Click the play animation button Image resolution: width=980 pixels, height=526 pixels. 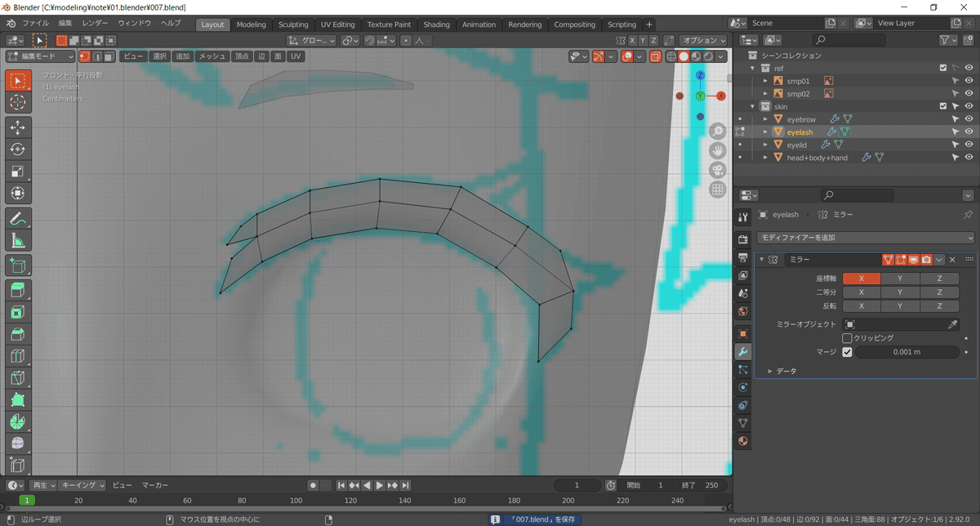point(380,485)
